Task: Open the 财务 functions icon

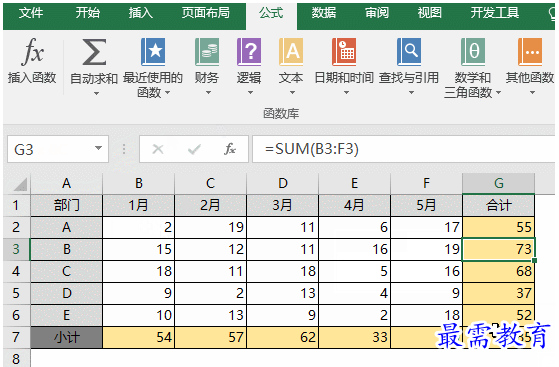Action: (x=207, y=52)
